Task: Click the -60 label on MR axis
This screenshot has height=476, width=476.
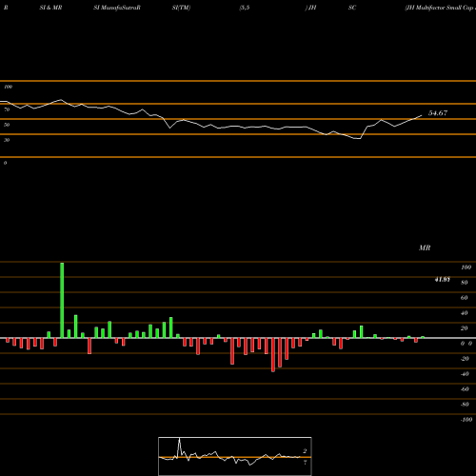Action: pyautogui.click(x=465, y=389)
